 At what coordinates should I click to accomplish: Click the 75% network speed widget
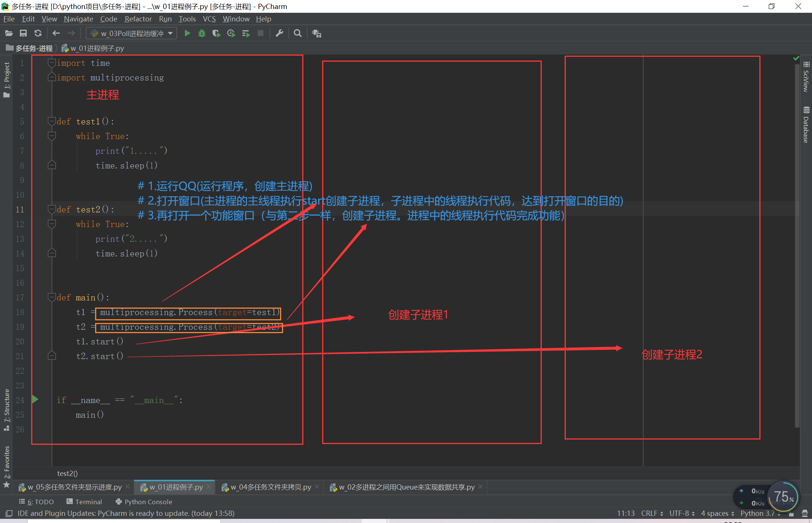(783, 497)
